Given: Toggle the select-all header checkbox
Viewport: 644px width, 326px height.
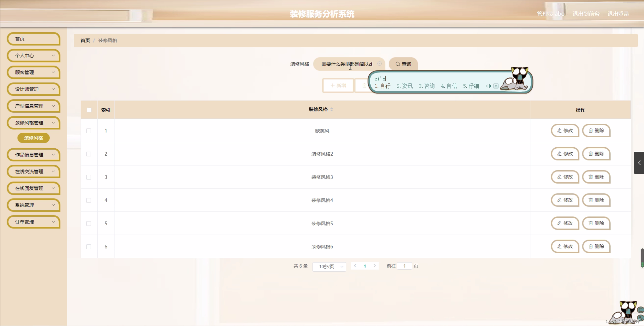Looking at the screenshot, I should click(x=89, y=110).
